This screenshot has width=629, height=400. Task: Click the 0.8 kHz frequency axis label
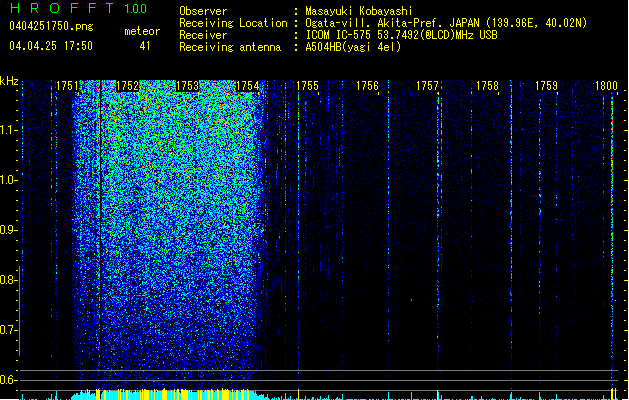tap(8, 280)
